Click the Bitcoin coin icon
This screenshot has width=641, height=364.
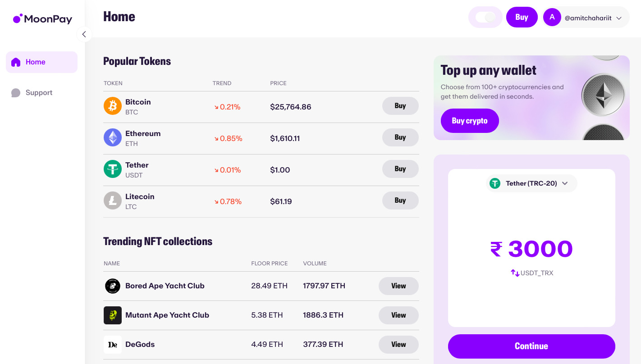pyautogui.click(x=112, y=106)
